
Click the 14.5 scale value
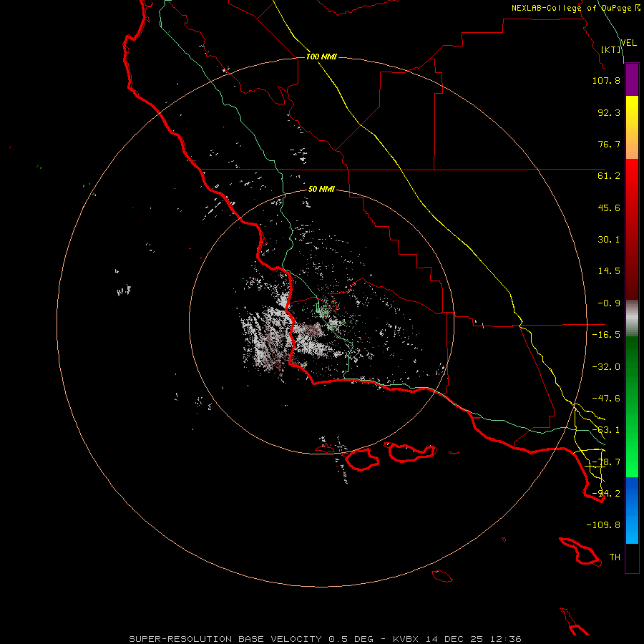tap(609, 271)
